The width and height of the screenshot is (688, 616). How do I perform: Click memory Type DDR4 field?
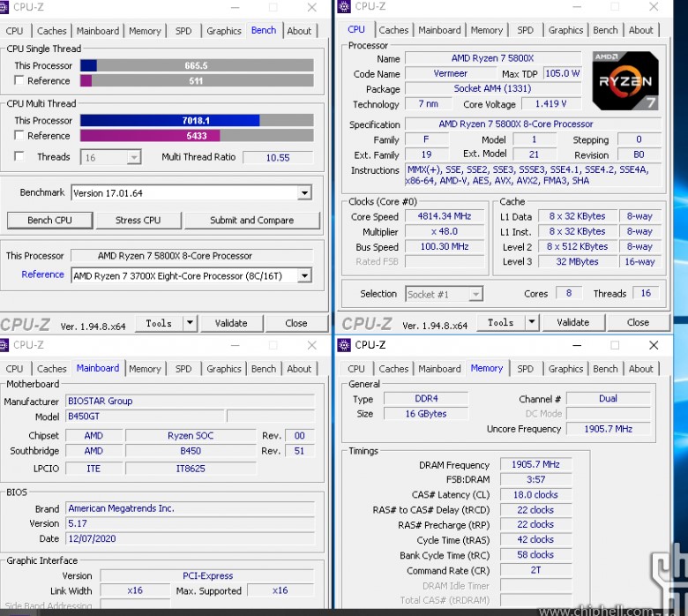point(426,398)
